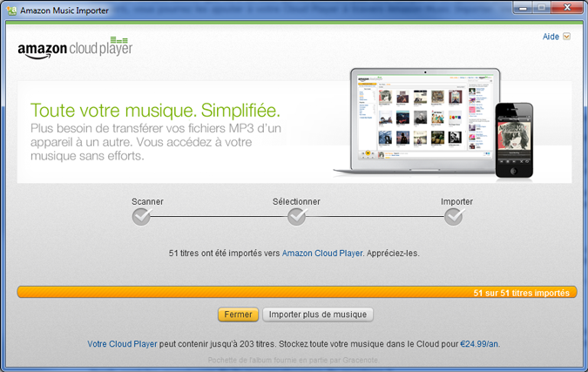Click the Gracenote album art credit text
Image resolution: width=588 pixels, height=372 pixels.
(x=294, y=360)
